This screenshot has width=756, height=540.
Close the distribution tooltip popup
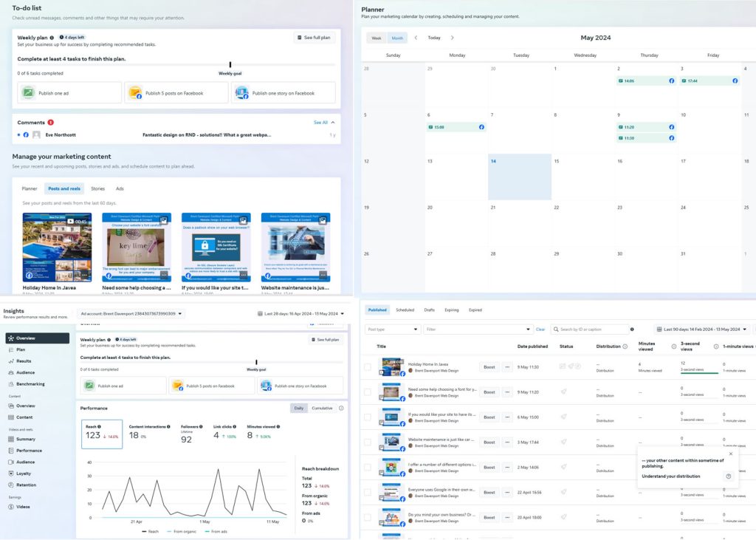pos(730,454)
